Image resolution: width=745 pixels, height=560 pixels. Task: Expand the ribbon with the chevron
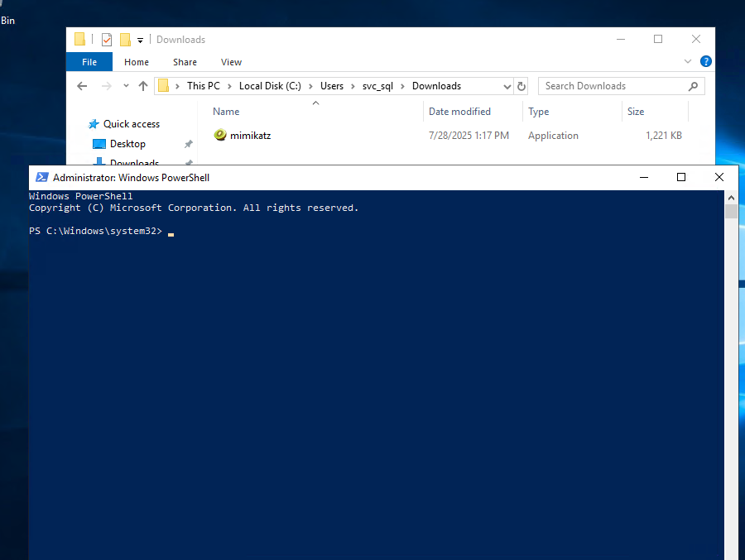tap(688, 61)
